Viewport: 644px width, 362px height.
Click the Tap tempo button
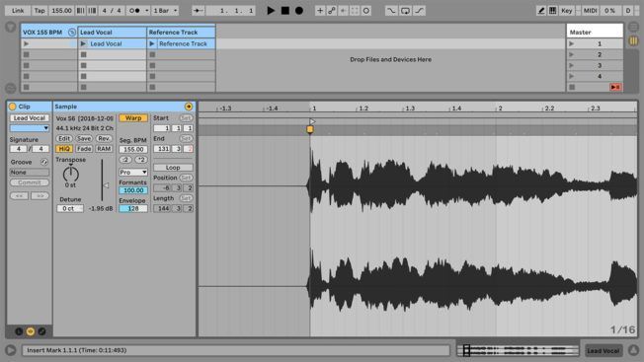click(40, 11)
